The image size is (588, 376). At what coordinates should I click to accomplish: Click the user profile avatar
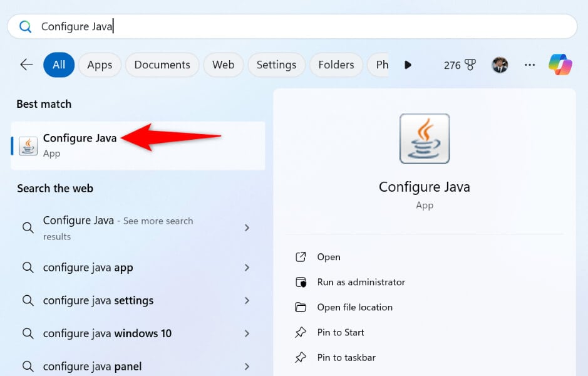click(500, 65)
